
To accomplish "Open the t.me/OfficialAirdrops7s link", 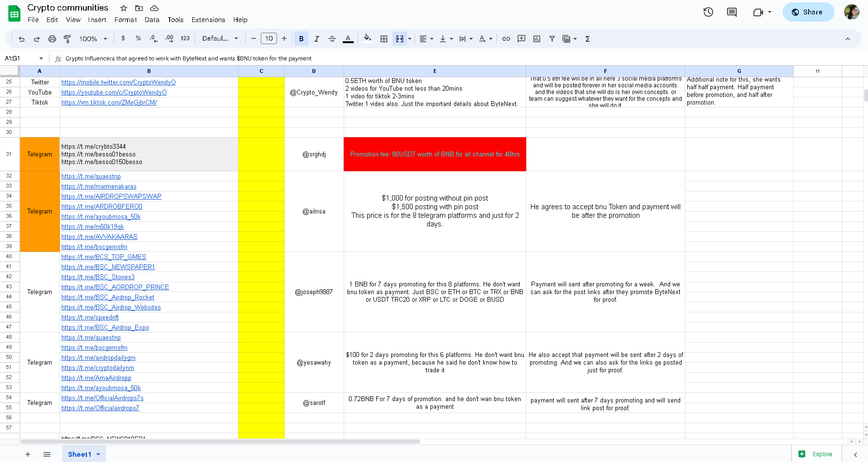I will [x=103, y=398].
